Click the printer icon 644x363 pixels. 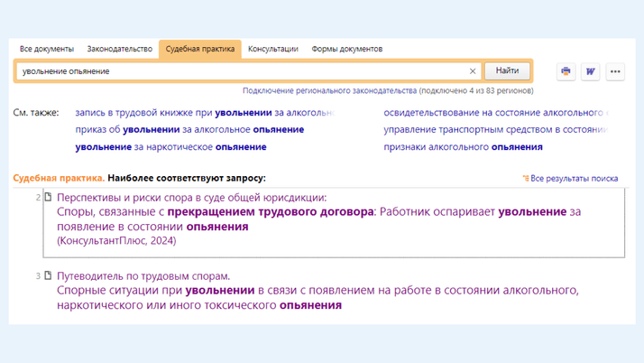pos(566,71)
